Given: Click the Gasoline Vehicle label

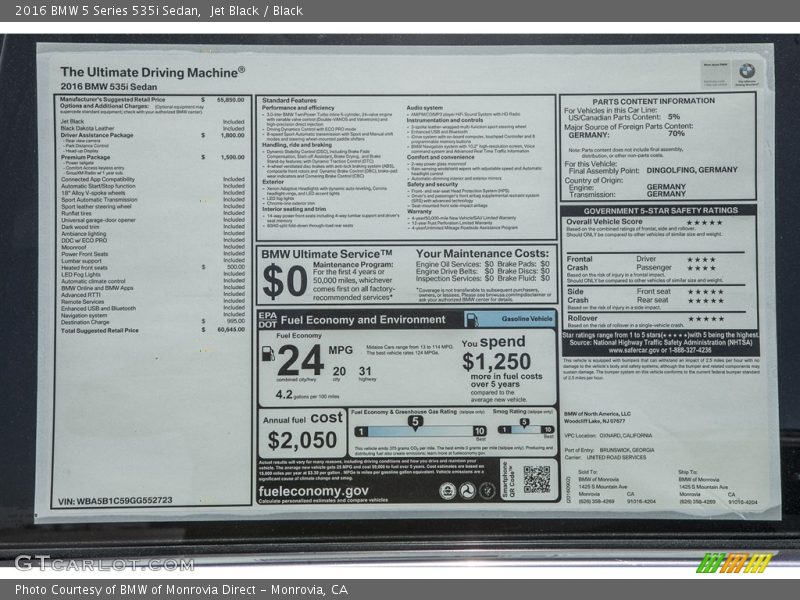Looking at the screenshot, I should [x=525, y=319].
